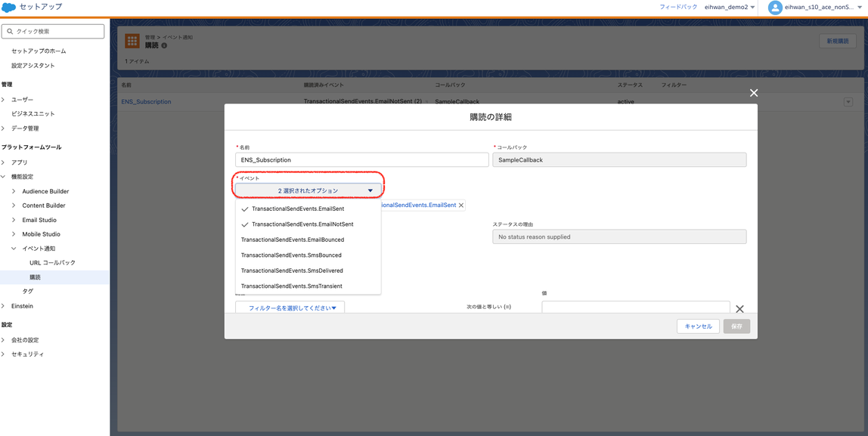This screenshot has width=868, height=436.
Task: Uncheck TransactionalSendEvents.EmailNotSent option
Action: pyautogui.click(x=308, y=224)
